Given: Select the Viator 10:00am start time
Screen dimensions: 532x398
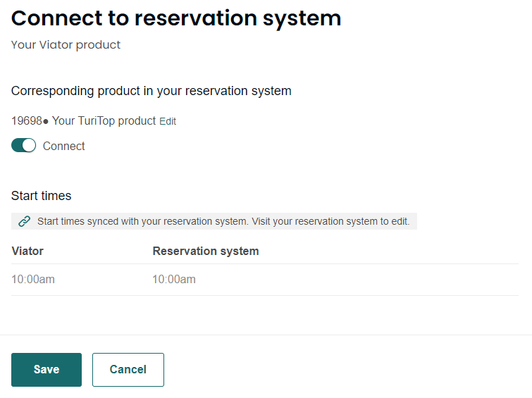Looking at the screenshot, I should click(x=33, y=279).
